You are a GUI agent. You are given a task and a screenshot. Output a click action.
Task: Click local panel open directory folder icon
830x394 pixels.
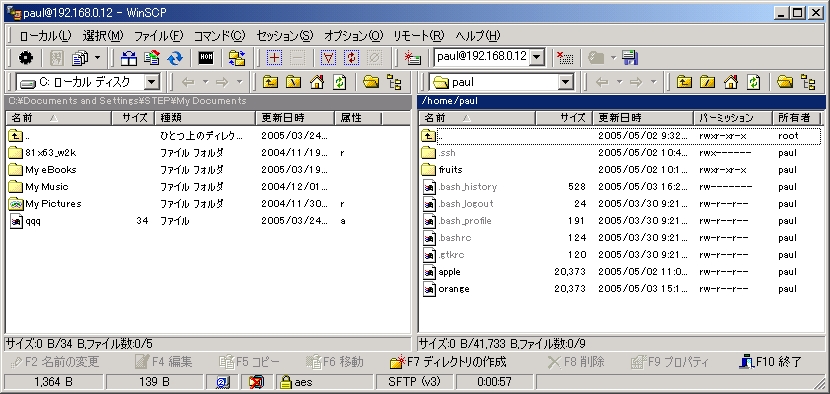[x=371, y=82]
